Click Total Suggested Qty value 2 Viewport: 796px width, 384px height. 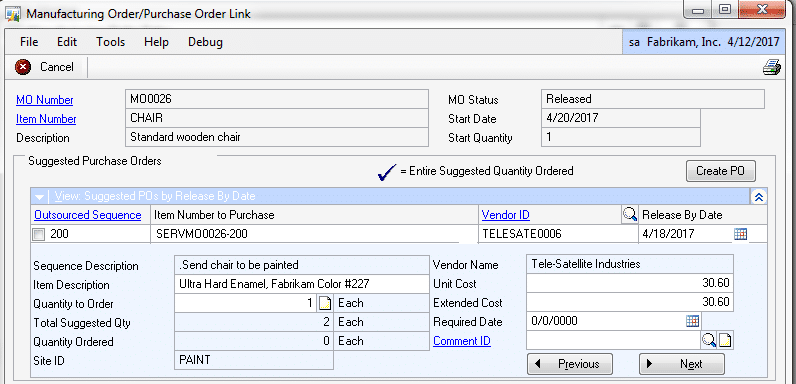254,322
